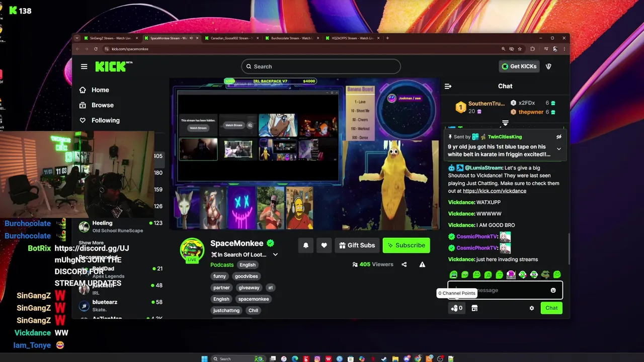Viewport: 644px width, 362px height.
Task: Open the Kick hamburger sidebar menu
Action: 84,66
